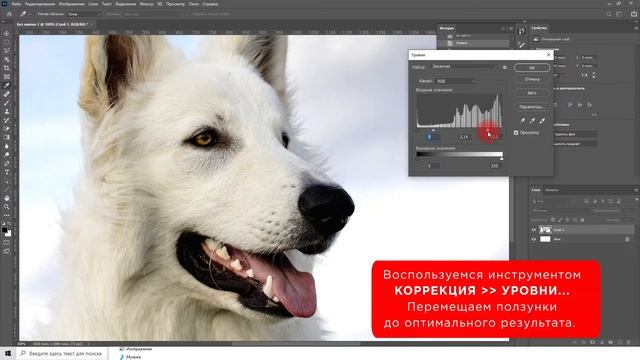Select the Zoom tool
Screen dimensions: 640x360
pyautogui.click(x=7, y=207)
